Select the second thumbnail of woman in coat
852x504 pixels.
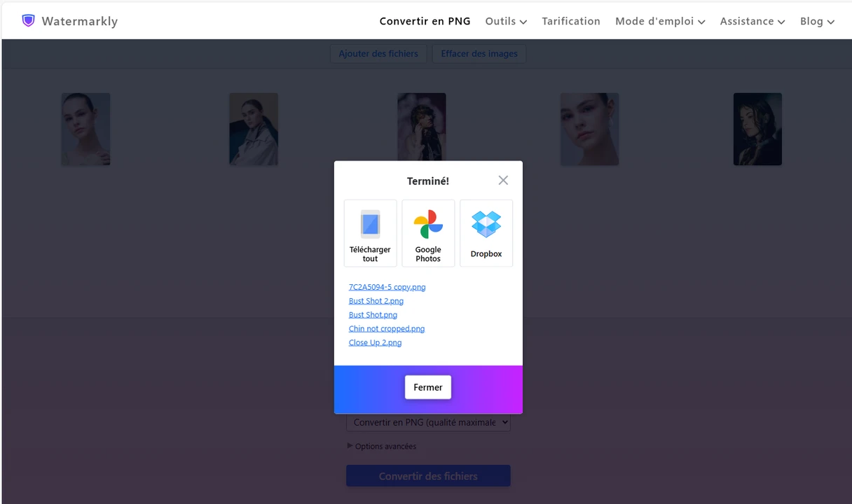(254, 129)
